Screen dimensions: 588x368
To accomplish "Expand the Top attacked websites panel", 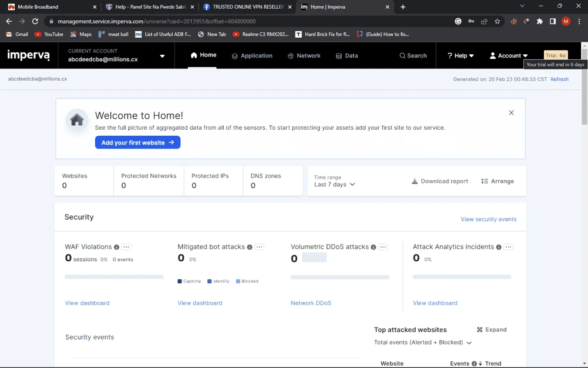I will [492, 330].
